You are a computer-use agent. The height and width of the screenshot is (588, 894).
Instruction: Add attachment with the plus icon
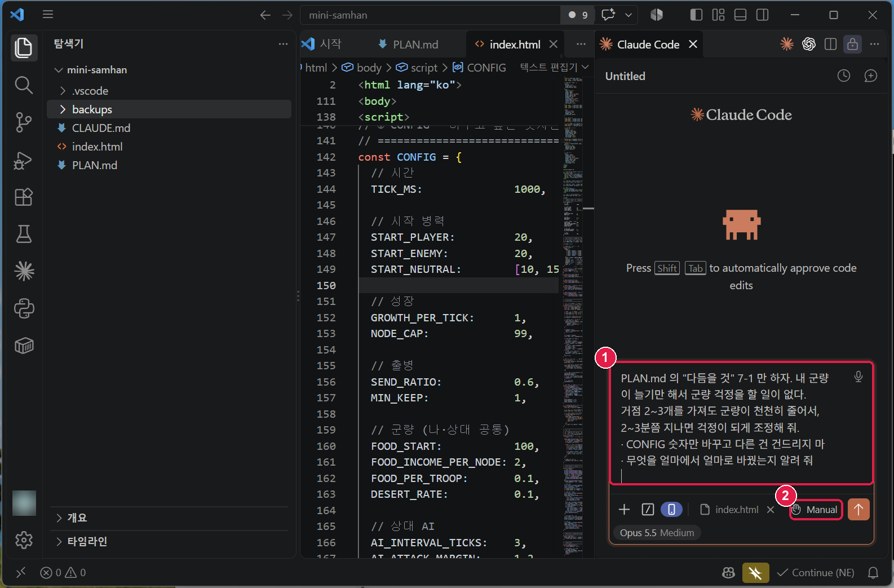pyautogui.click(x=624, y=510)
